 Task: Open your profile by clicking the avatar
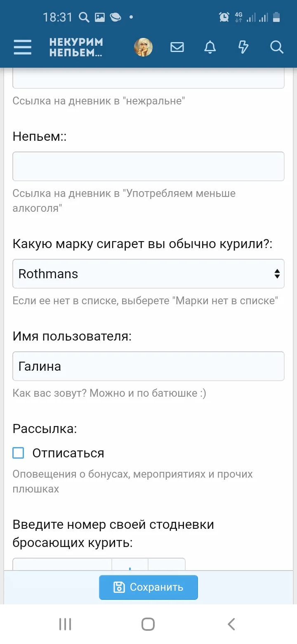[x=143, y=47]
